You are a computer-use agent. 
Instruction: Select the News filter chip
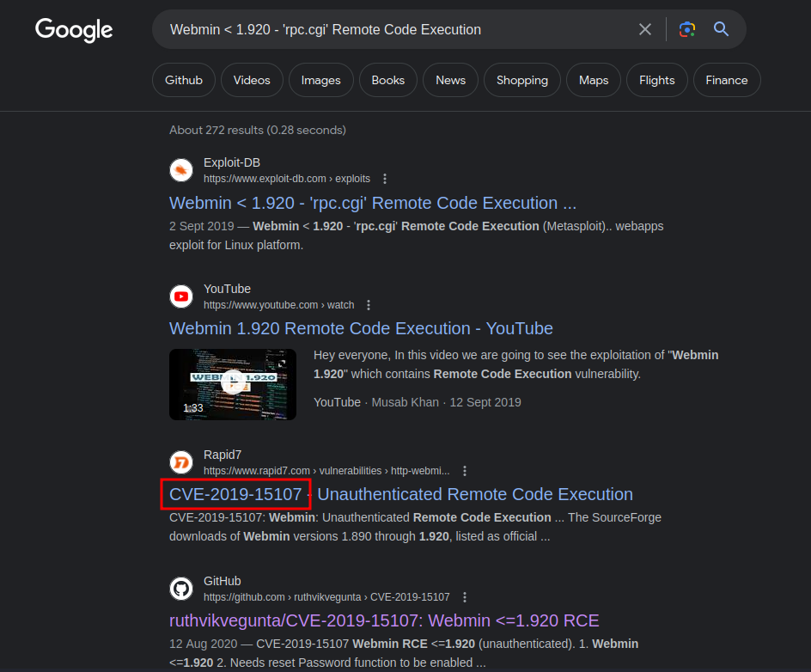pyautogui.click(x=450, y=80)
